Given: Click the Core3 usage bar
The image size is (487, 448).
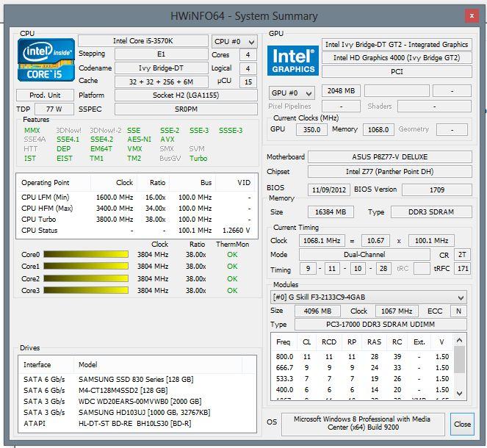Looking at the screenshot, I should tap(86, 290).
